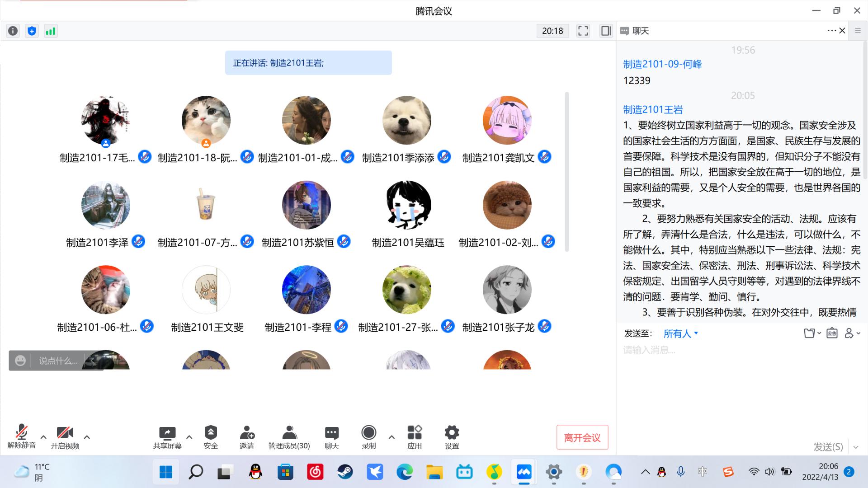868x488 pixels.
Task: Check the green network signal icon
Action: tap(51, 31)
